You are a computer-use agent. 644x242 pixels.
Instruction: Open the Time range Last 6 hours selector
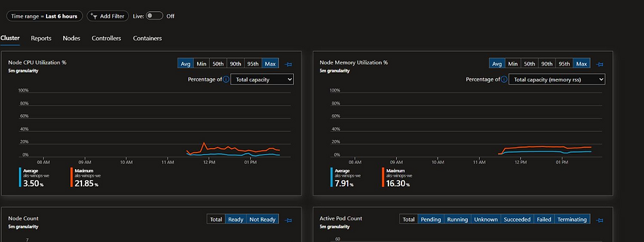tap(45, 16)
